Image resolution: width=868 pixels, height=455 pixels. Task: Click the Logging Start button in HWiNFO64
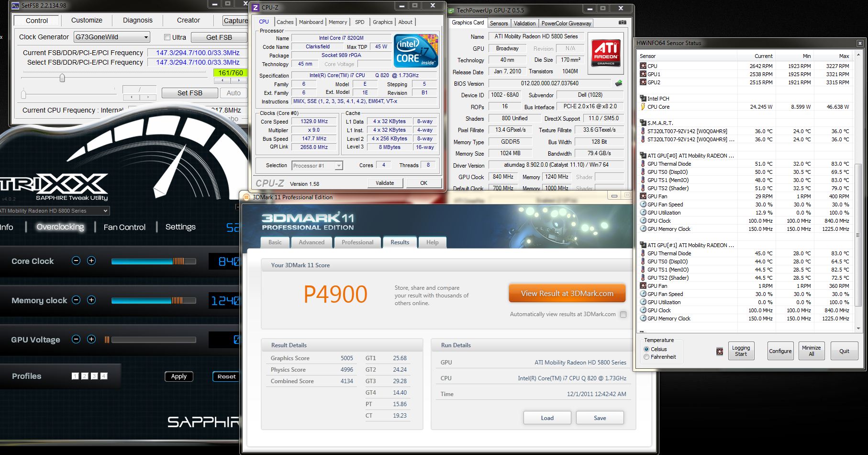741,351
